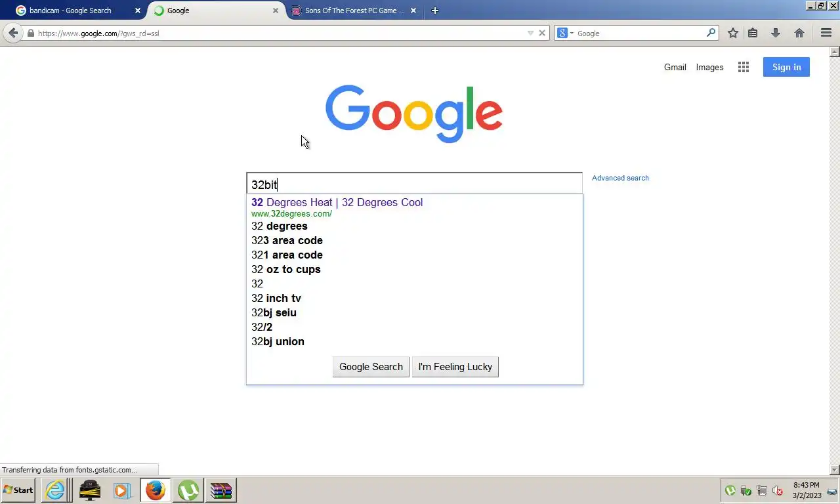Click the network tray icon
Screen dimensions: 840x504
[x=762, y=490]
